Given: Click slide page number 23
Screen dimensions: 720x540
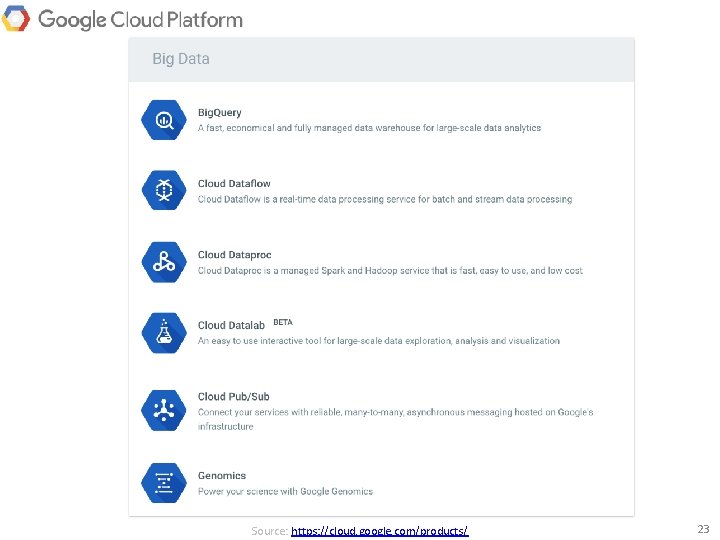Looking at the screenshot, I should pyautogui.click(x=703, y=529).
